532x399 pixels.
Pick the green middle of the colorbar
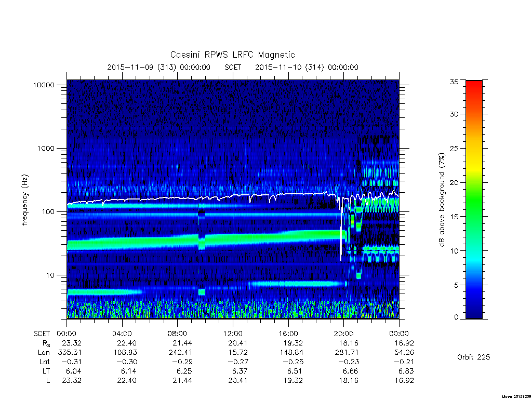(474, 200)
